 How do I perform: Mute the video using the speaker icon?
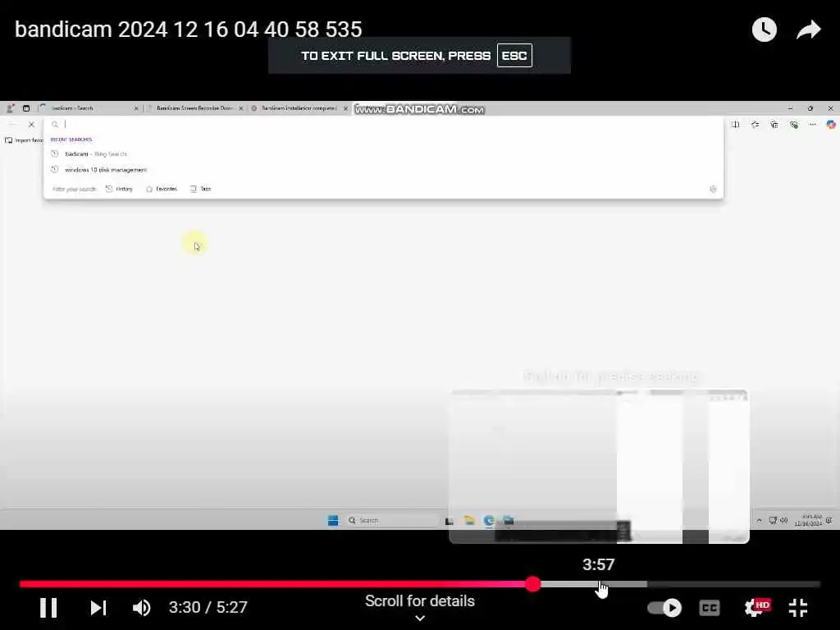coord(141,608)
